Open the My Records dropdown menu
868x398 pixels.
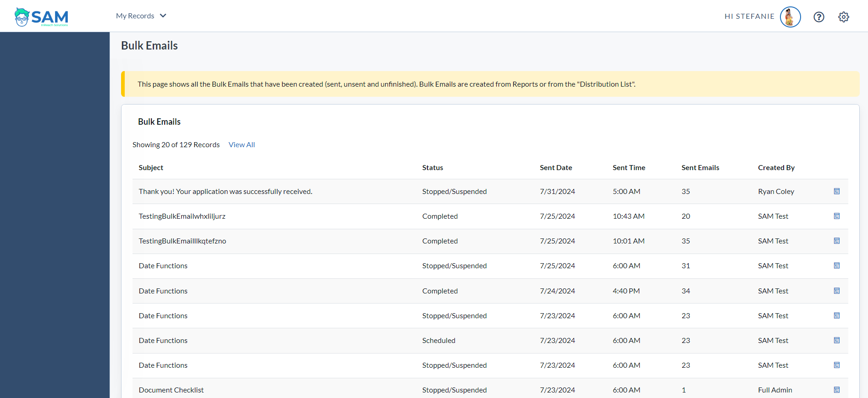tap(141, 16)
